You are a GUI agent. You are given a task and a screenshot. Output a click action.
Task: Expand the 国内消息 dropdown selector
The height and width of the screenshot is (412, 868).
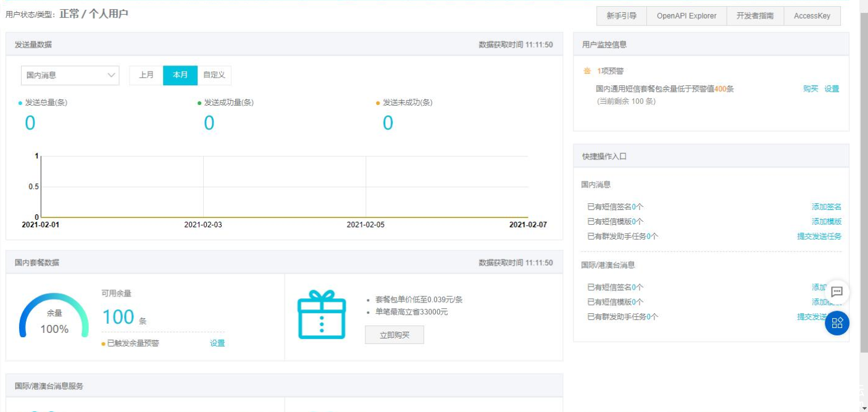tap(70, 75)
